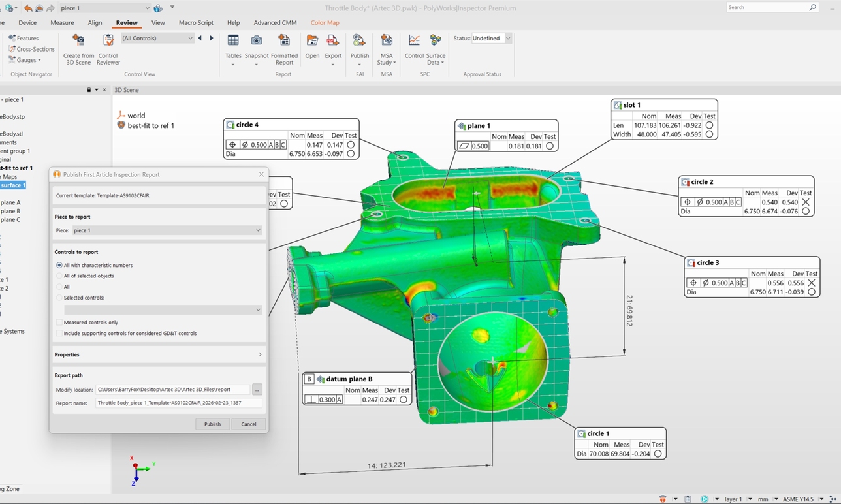Change units from mm in the status bar
Screen dimensions: 841x504
point(761,499)
